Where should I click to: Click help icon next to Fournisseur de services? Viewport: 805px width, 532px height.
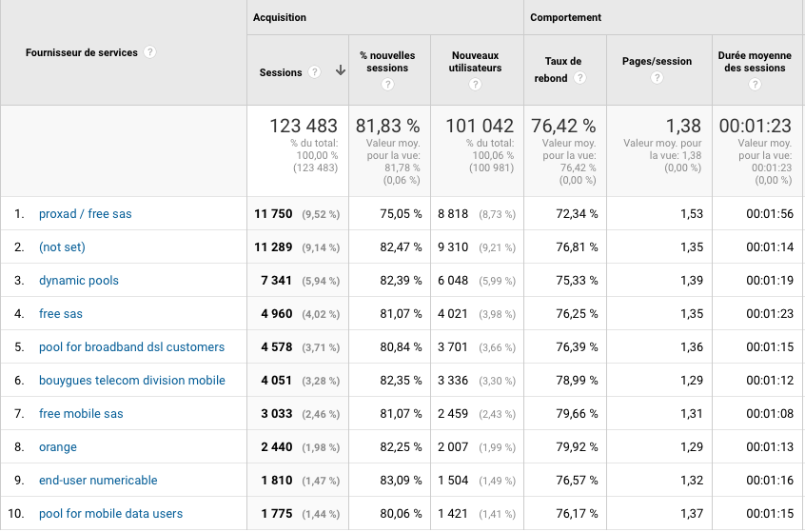[150, 52]
